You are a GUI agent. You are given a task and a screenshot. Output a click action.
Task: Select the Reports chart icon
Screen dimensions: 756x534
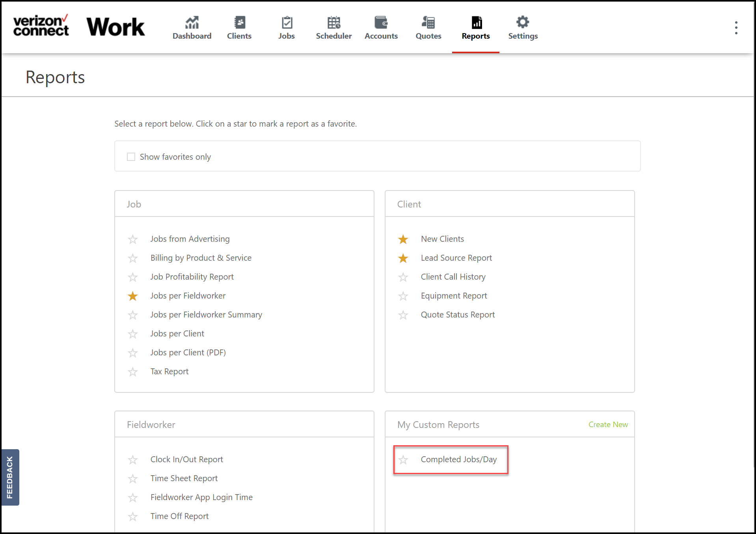click(476, 22)
